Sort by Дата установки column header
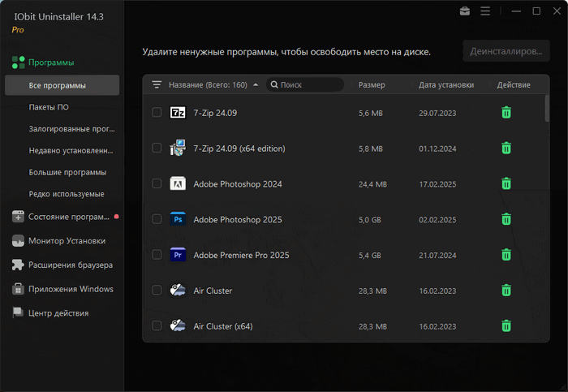 coord(445,84)
